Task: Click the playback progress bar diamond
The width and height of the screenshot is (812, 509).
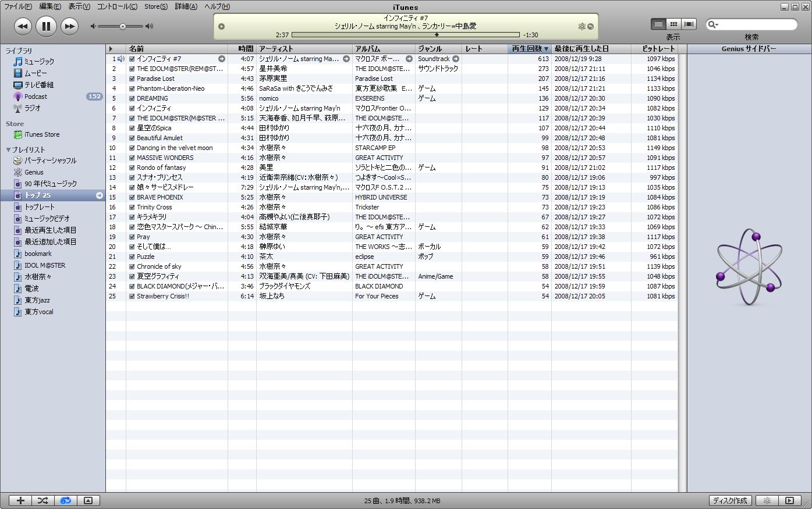Action: [x=437, y=34]
